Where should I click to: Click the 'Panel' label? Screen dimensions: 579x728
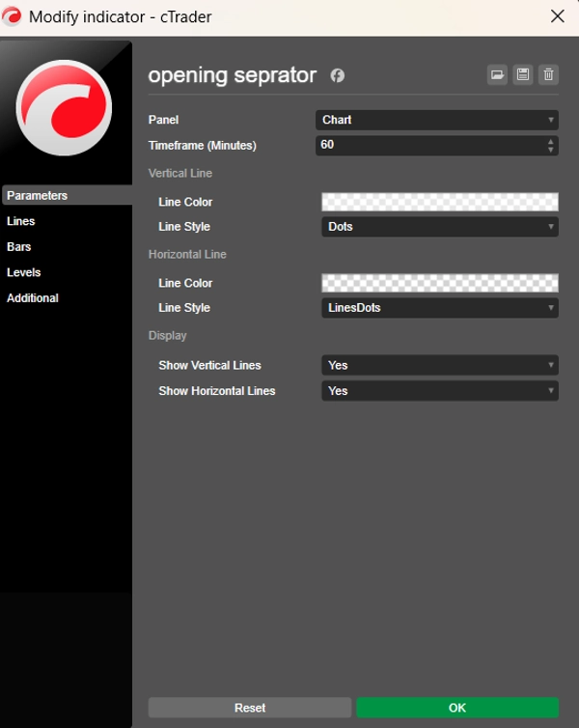(x=163, y=120)
